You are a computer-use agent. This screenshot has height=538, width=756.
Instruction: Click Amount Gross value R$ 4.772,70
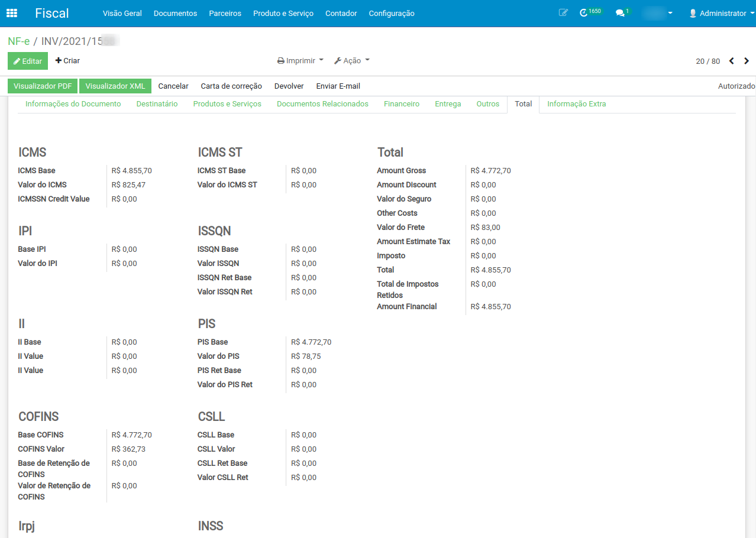(x=491, y=170)
